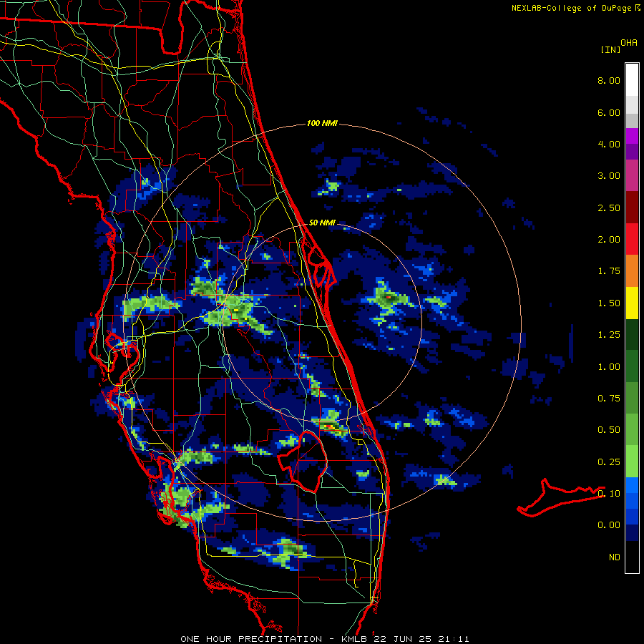Image resolution: width=644 pixels, height=644 pixels.
Task: Pick the orange legend swatch
Action: tap(632, 271)
